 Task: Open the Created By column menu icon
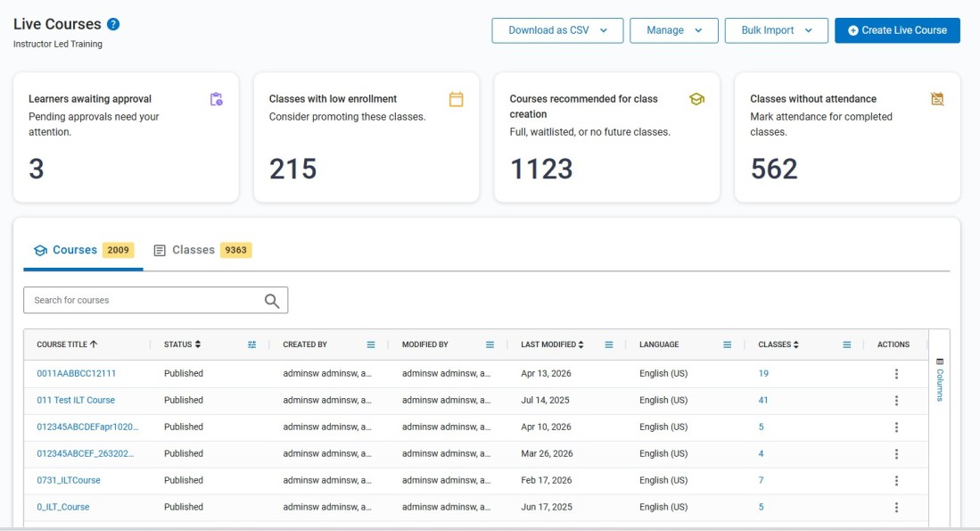[371, 344]
